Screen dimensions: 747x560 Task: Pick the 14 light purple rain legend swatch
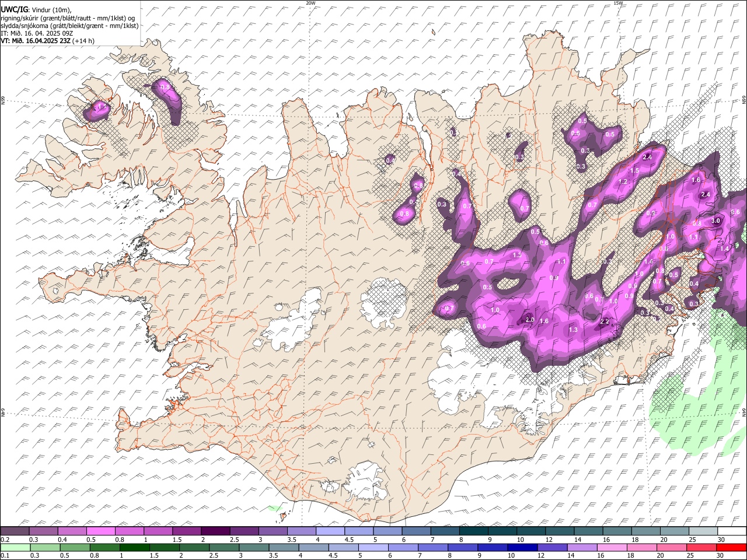click(x=582, y=547)
